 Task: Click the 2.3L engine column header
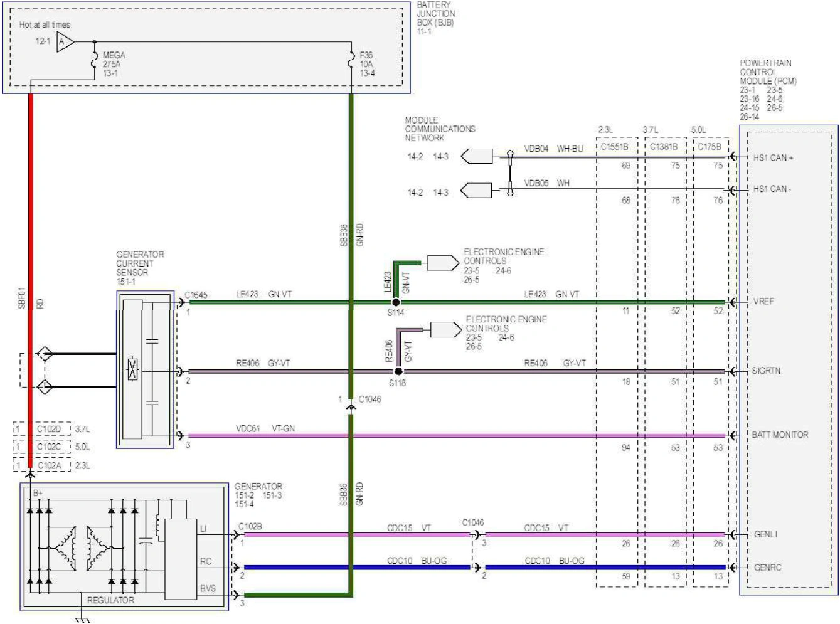(605, 130)
